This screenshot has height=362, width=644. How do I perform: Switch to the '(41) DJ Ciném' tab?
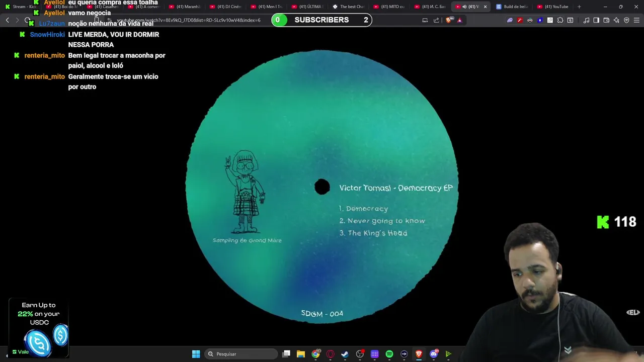[225, 7]
